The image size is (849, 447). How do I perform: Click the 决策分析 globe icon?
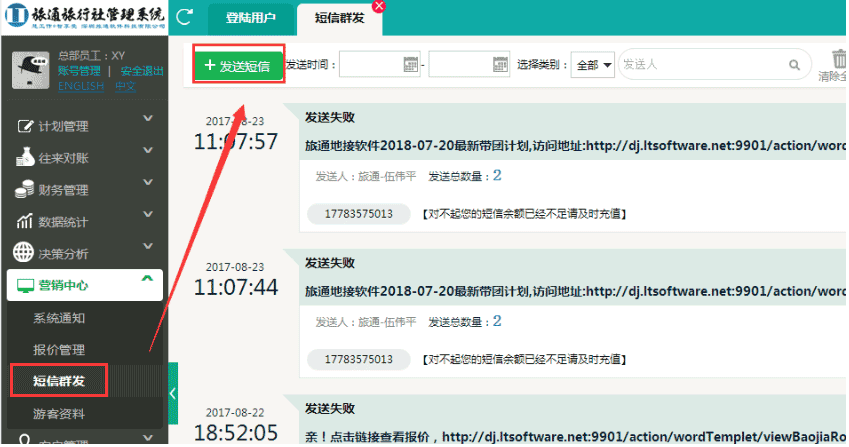pos(23,252)
